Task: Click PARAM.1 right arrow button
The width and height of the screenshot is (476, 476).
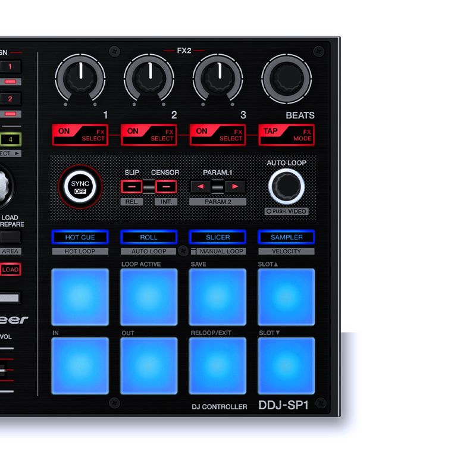Action: [x=235, y=187]
